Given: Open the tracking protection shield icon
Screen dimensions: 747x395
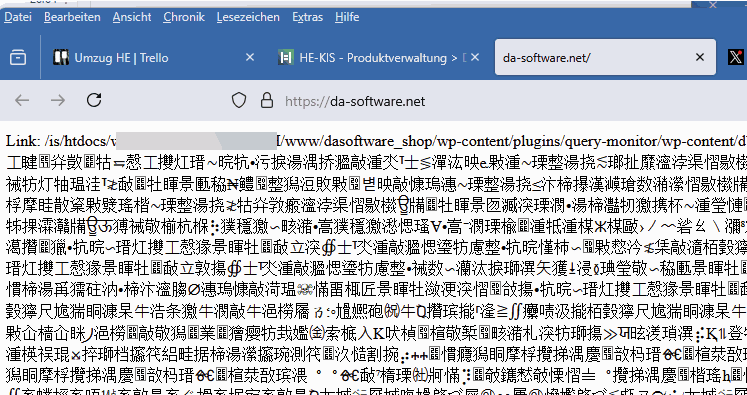Looking at the screenshot, I should point(239,101).
